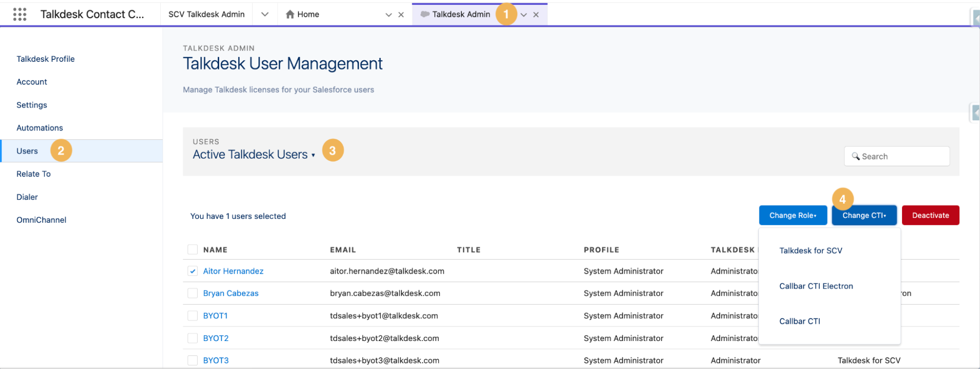Viewport: 980px width, 369px height.
Task: Click email bryan.cabezas@talkdesk.com
Action: click(385, 293)
